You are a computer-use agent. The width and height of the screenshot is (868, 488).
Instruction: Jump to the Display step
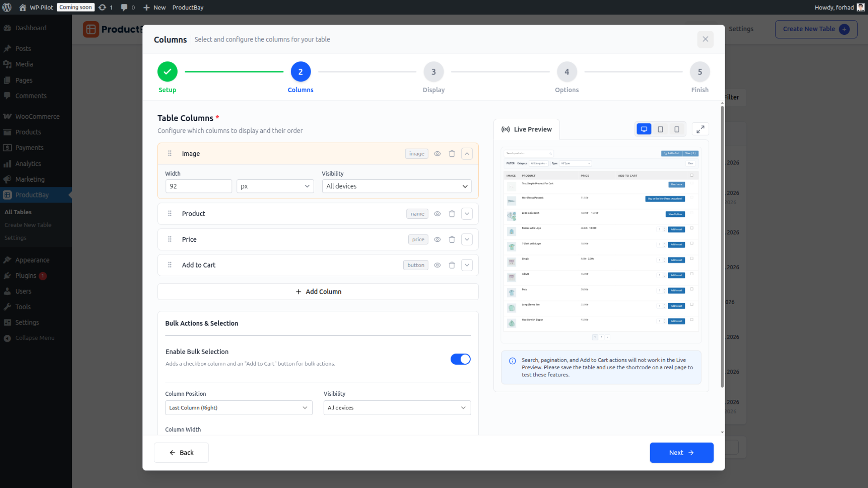(x=433, y=71)
